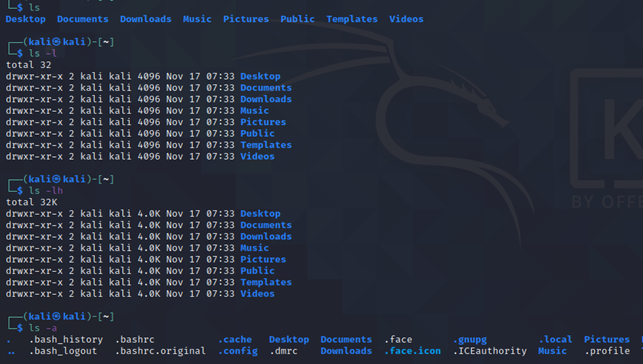Click drwxr-xr-x permissions on the 4096 Music row

pos(34,111)
